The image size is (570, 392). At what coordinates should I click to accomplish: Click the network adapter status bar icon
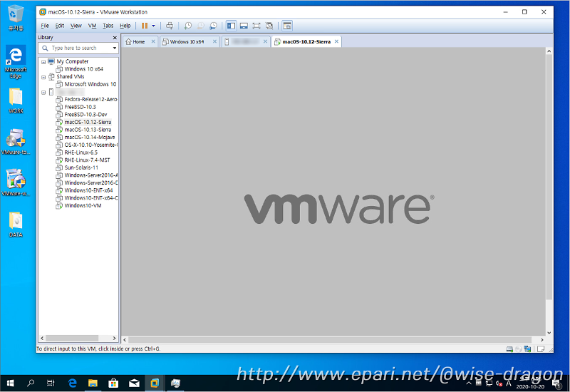(527, 349)
